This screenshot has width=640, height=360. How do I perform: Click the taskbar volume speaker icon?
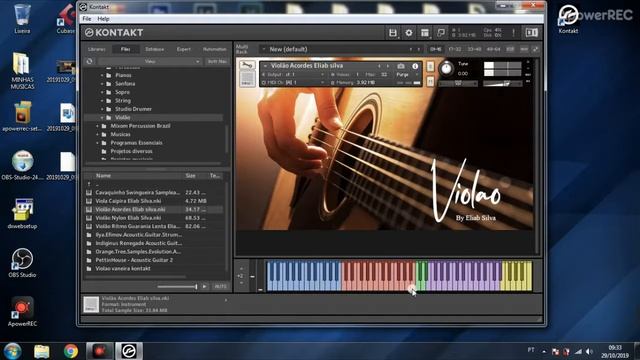[x=589, y=351]
